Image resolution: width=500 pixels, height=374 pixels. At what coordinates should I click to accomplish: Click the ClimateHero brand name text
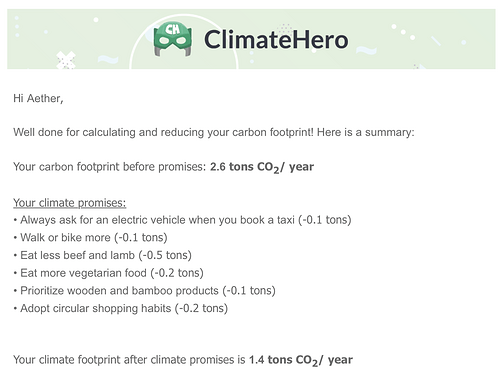click(276, 40)
